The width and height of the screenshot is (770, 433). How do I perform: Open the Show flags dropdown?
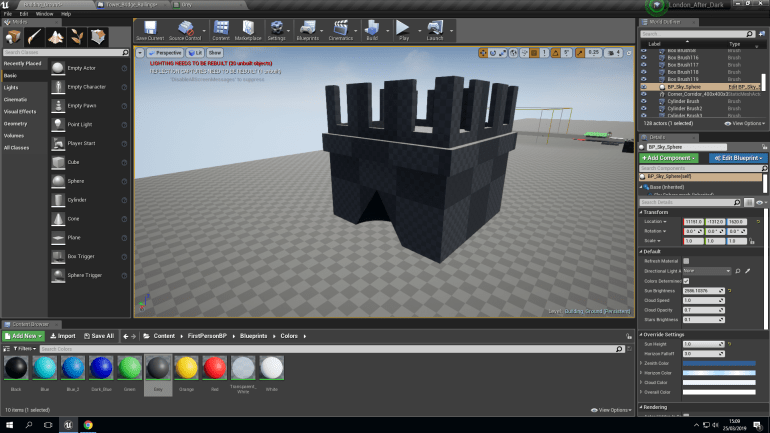pos(215,53)
